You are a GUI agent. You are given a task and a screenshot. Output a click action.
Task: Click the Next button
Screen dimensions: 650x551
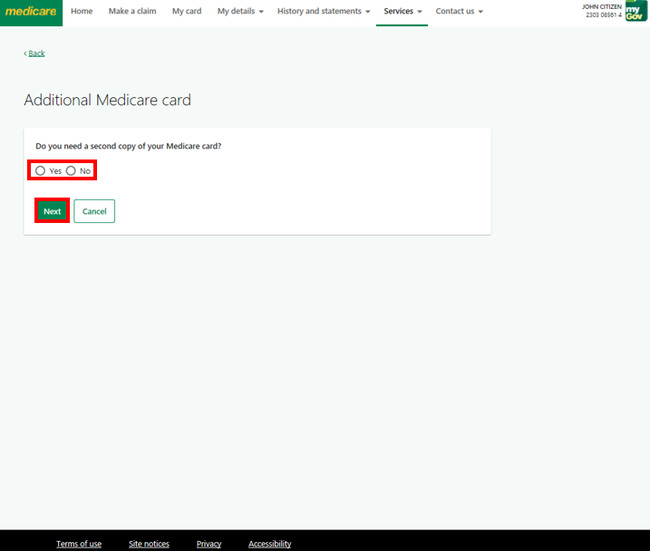point(52,211)
